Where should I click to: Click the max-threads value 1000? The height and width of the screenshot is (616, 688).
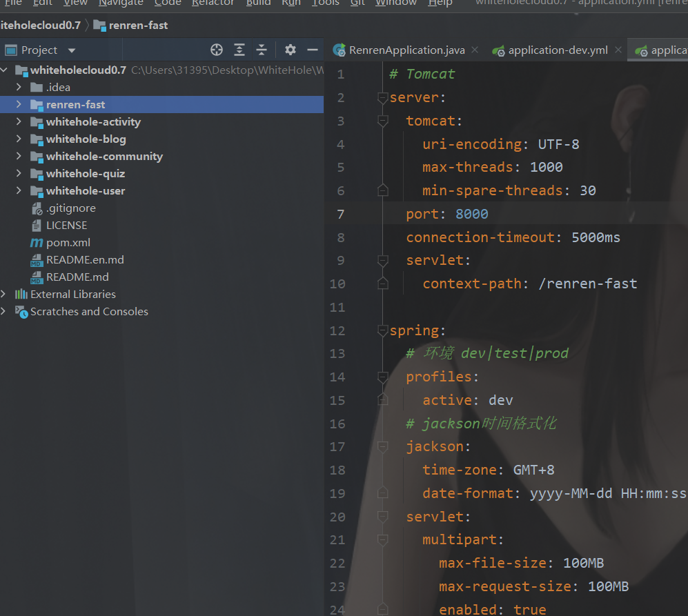tap(547, 167)
